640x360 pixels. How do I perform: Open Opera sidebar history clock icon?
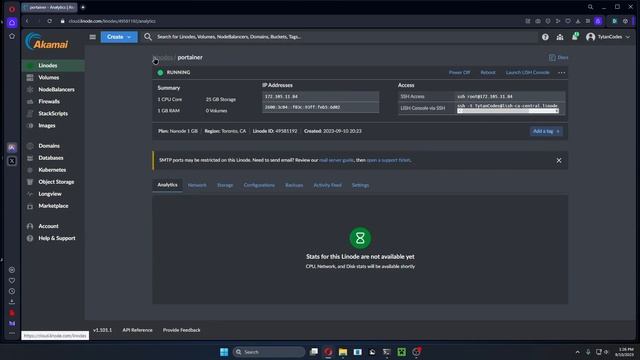pyautogui.click(x=12, y=291)
